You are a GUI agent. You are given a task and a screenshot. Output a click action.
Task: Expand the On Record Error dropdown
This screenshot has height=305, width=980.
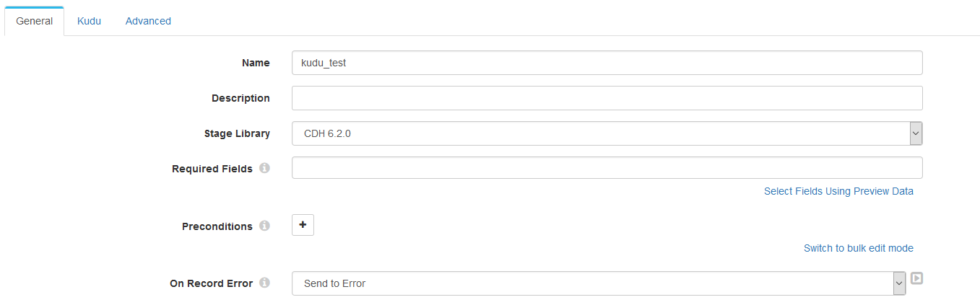[592, 283]
